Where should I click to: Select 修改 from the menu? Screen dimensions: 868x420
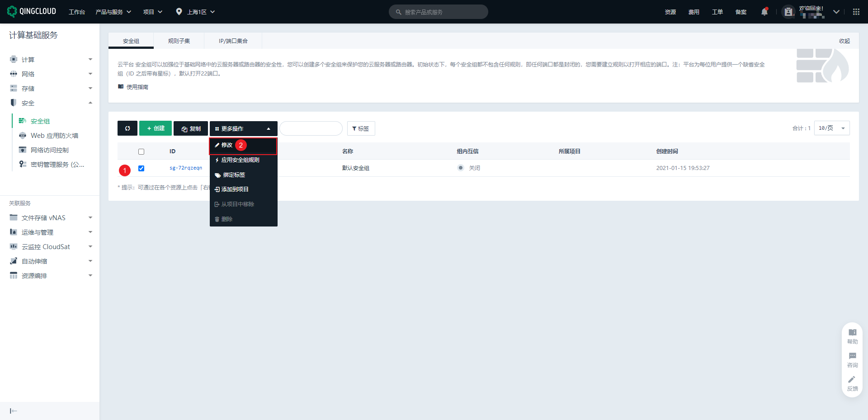(243, 145)
